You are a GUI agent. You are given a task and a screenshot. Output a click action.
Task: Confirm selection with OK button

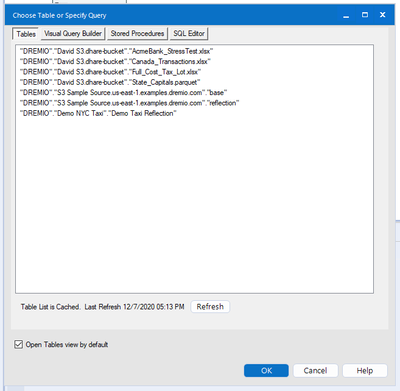[266, 370]
